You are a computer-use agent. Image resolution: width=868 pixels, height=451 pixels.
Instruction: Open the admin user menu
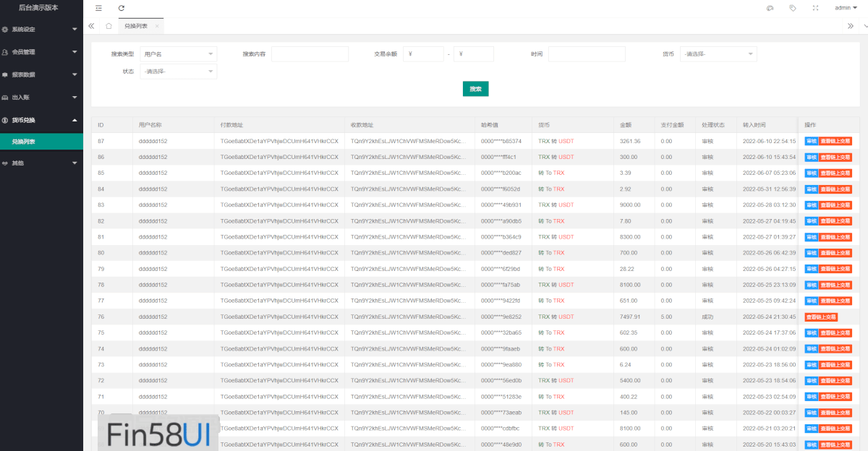click(x=845, y=8)
